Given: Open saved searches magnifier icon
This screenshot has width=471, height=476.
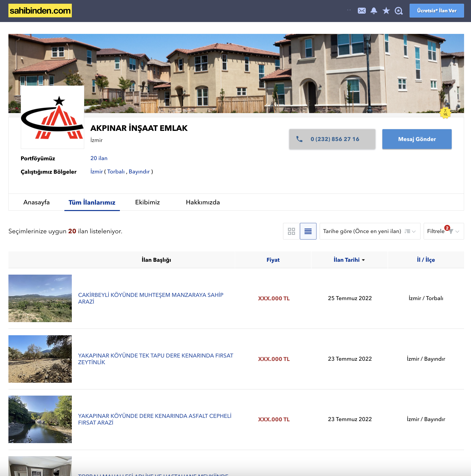Looking at the screenshot, I should click(x=399, y=11).
